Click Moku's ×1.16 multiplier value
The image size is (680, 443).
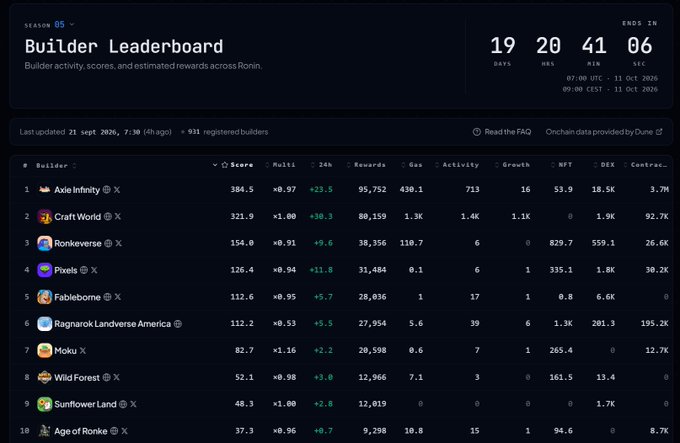tap(284, 350)
